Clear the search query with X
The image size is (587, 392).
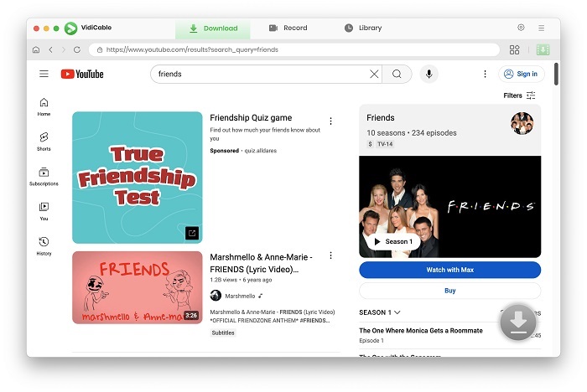374,74
